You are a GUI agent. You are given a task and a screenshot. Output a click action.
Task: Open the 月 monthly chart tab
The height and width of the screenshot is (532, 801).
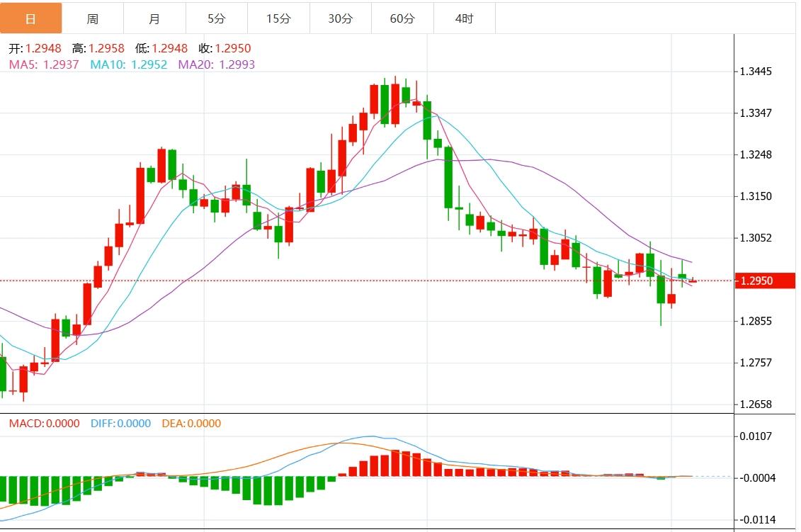coord(154,18)
